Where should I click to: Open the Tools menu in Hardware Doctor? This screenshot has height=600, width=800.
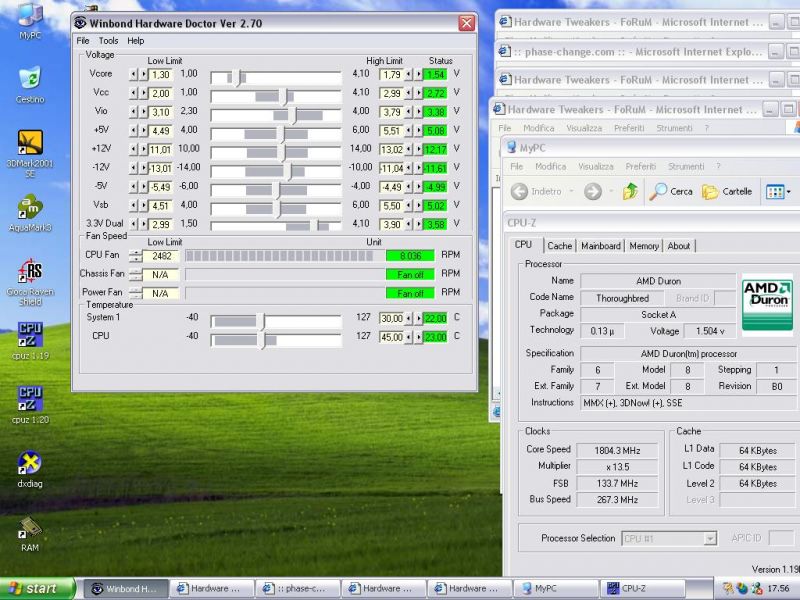tap(108, 41)
